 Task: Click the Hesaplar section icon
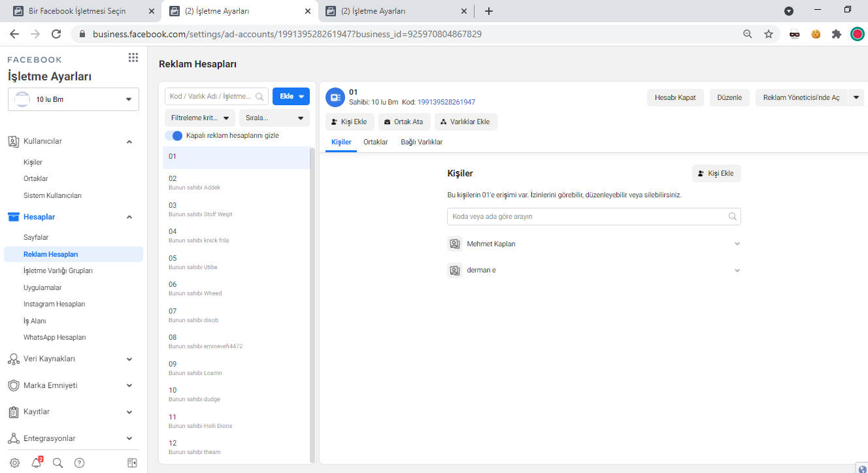[x=13, y=217]
